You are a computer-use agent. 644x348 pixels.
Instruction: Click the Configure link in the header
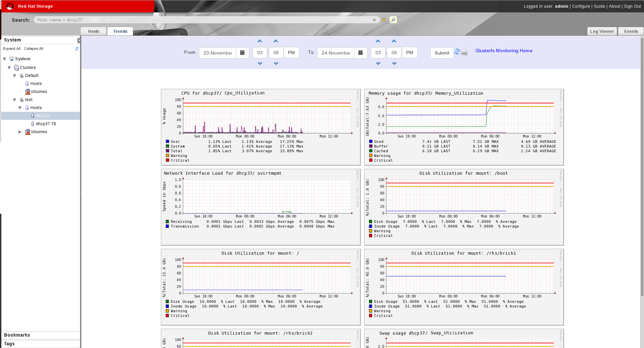coord(581,6)
